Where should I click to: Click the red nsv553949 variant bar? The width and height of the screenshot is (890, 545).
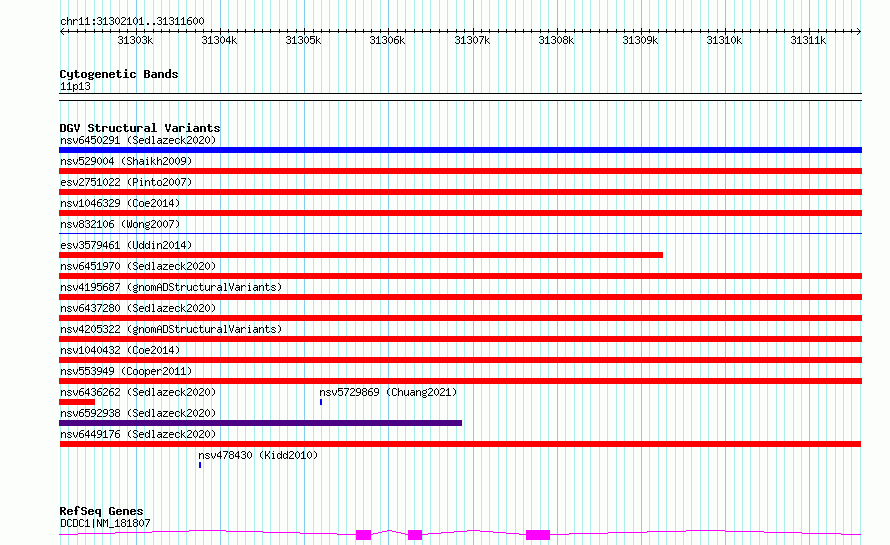click(460, 381)
